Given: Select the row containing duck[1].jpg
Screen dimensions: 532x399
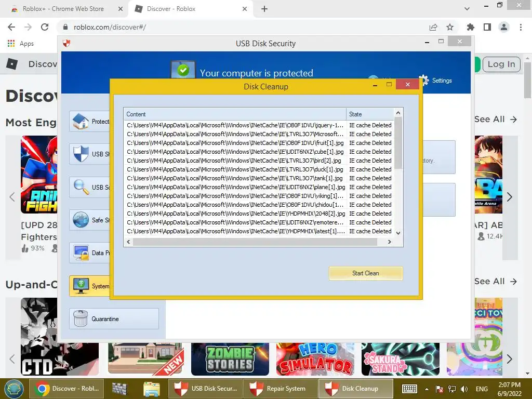Looking at the screenshot, I should coord(259,169).
